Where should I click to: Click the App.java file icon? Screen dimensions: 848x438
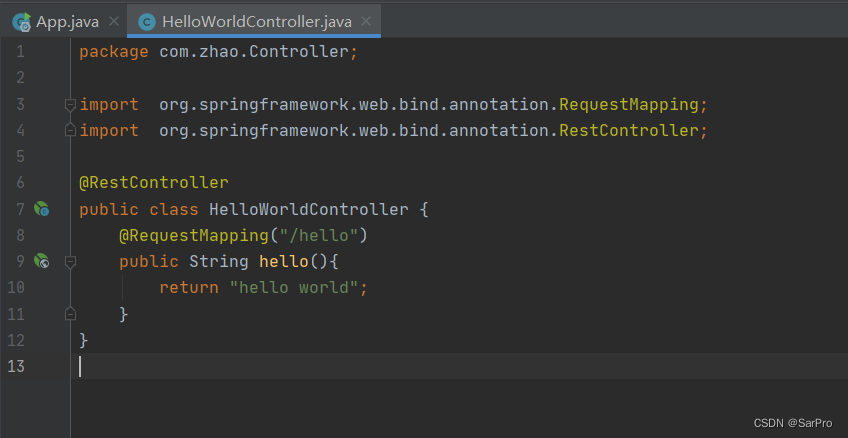click(x=22, y=22)
